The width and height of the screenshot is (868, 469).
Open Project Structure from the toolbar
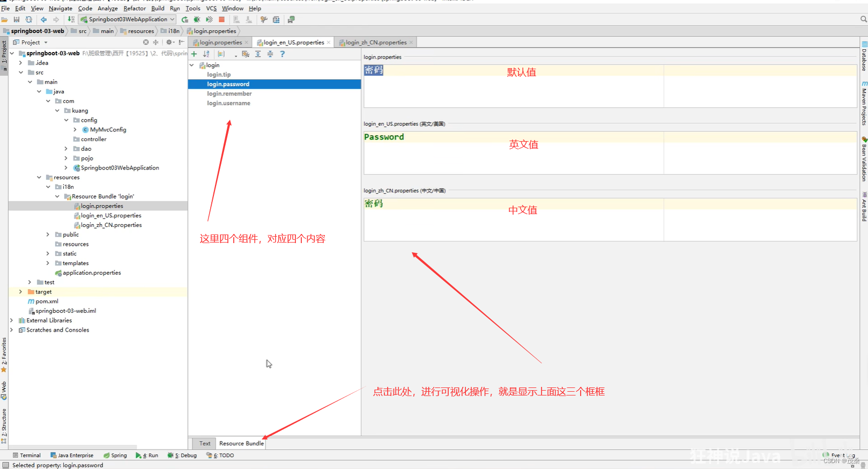(276, 19)
